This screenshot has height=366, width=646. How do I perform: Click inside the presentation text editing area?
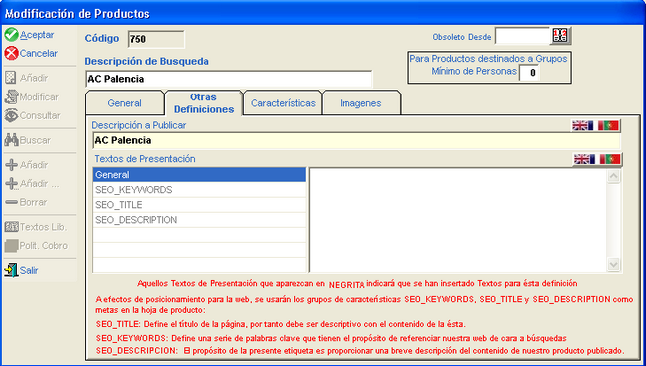tap(458, 220)
